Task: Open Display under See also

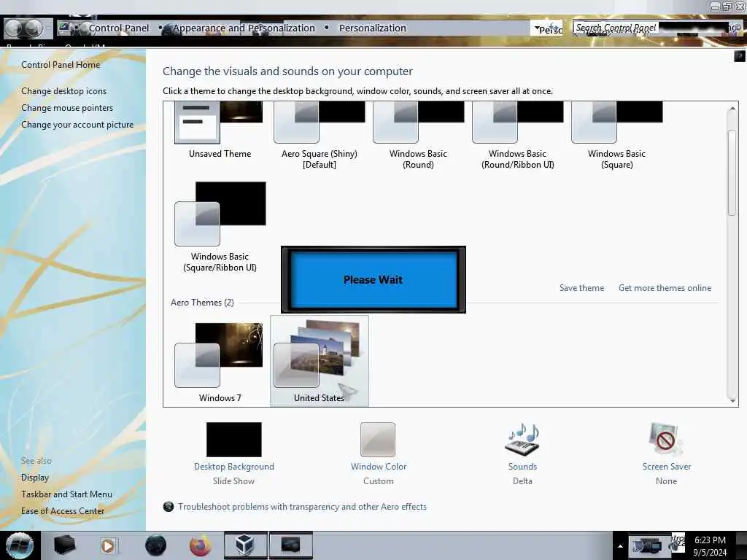Action: (x=35, y=478)
